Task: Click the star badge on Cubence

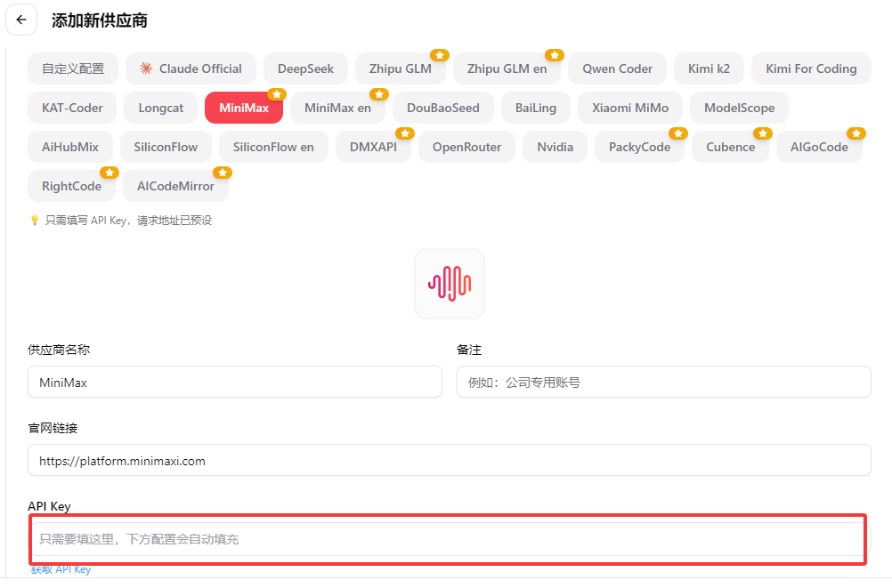Action: click(763, 133)
